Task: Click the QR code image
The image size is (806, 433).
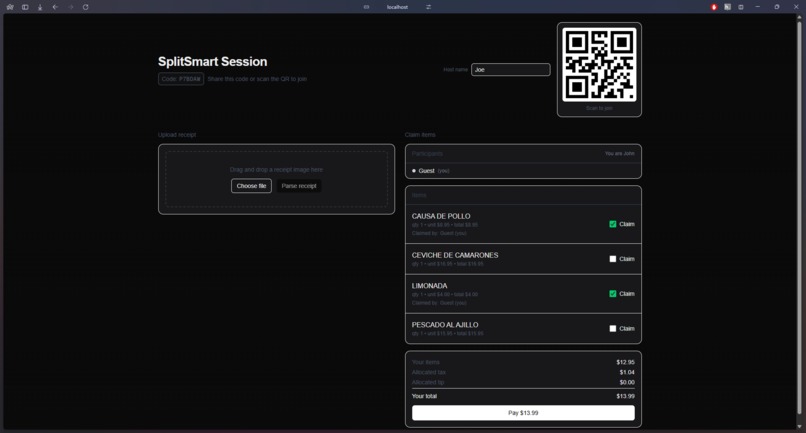Action: (x=599, y=65)
